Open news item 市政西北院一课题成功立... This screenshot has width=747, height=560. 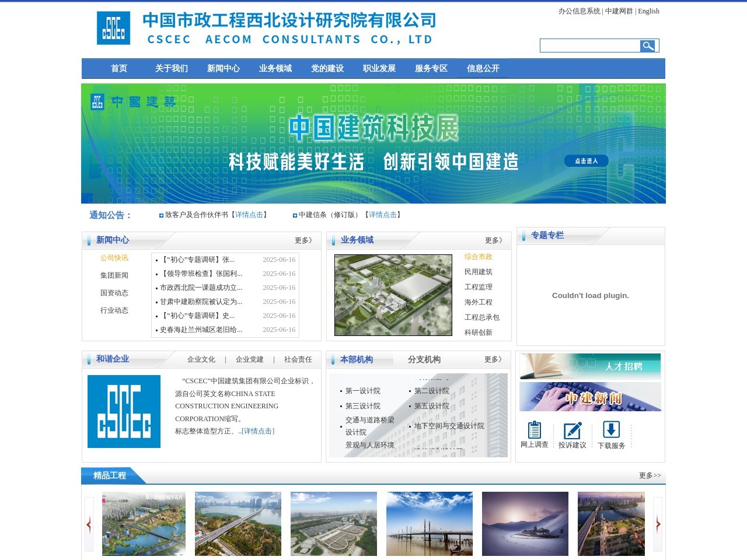(x=201, y=288)
